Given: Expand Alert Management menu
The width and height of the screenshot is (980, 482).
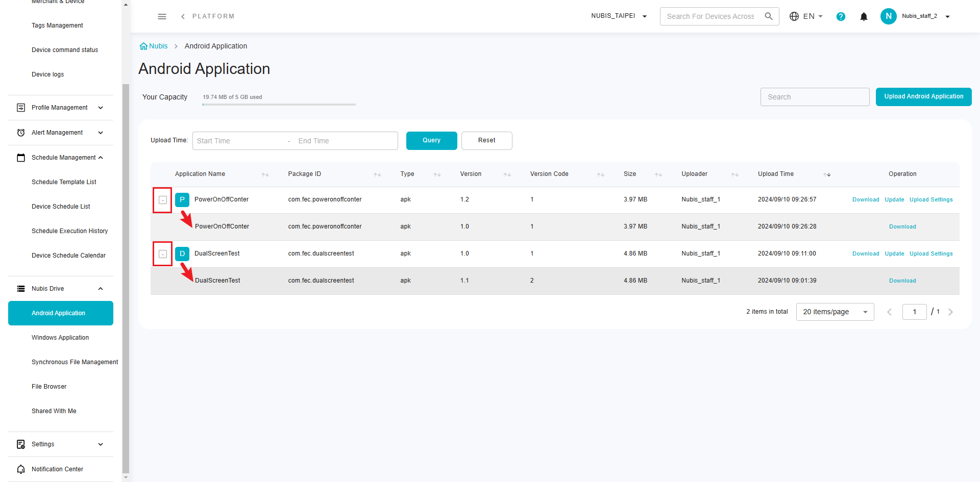Looking at the screenshot, I should 101,133.
